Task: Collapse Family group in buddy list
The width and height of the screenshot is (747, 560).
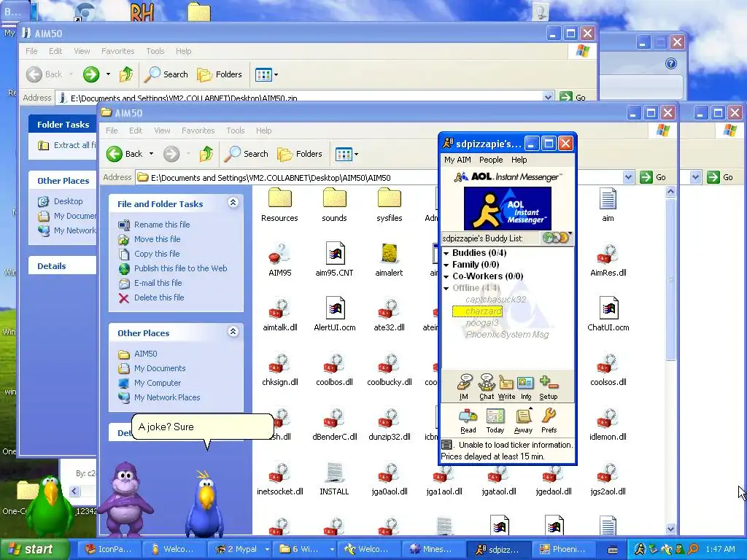Action: click(446, 265)
